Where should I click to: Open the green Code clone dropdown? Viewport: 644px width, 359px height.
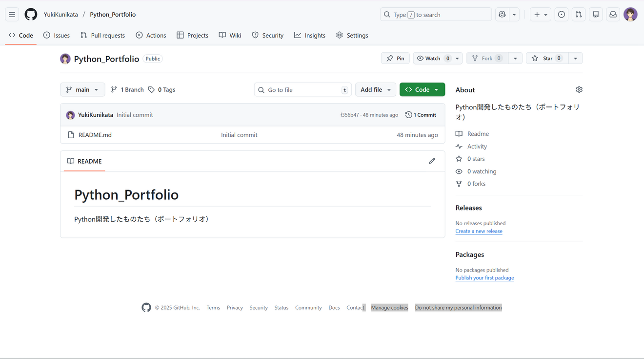pyautogui.click(x=422, y=89)
